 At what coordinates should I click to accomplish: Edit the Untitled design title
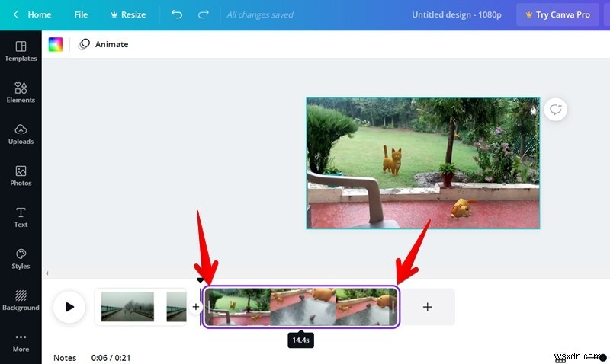tap(456, 14)
